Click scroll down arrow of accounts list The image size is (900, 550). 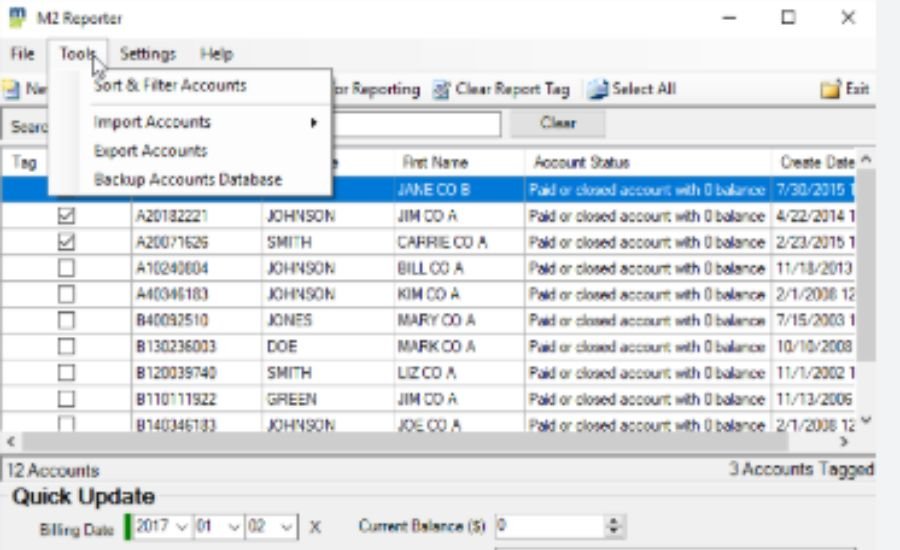[x=866, y=421]
